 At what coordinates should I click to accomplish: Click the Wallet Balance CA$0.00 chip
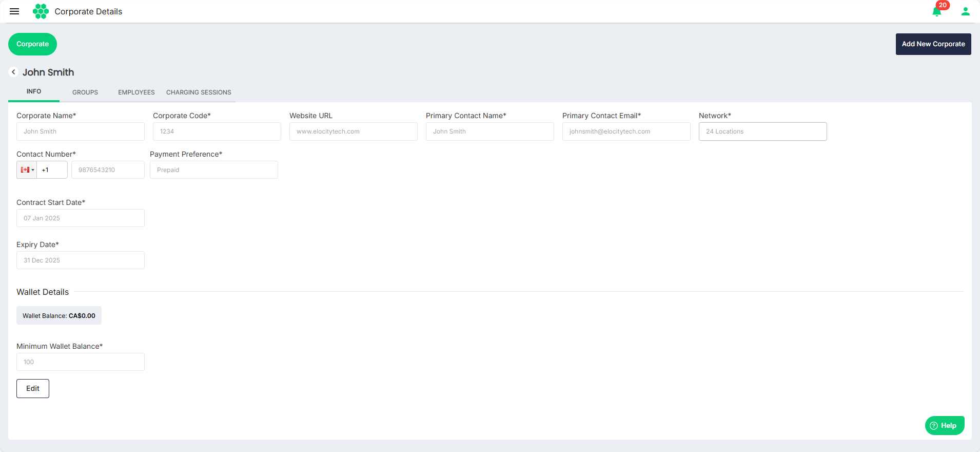pyautogui.click(x=59, y=315)
